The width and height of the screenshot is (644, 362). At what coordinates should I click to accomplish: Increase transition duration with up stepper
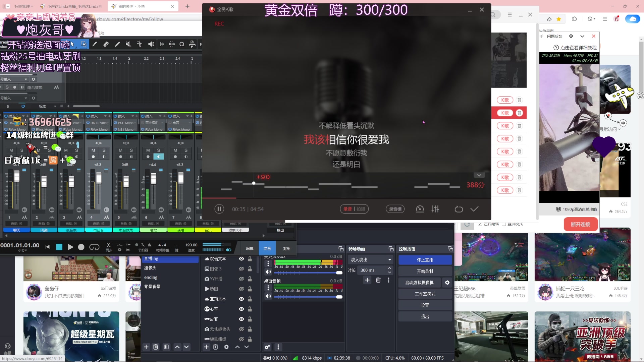tap(389, 268)
